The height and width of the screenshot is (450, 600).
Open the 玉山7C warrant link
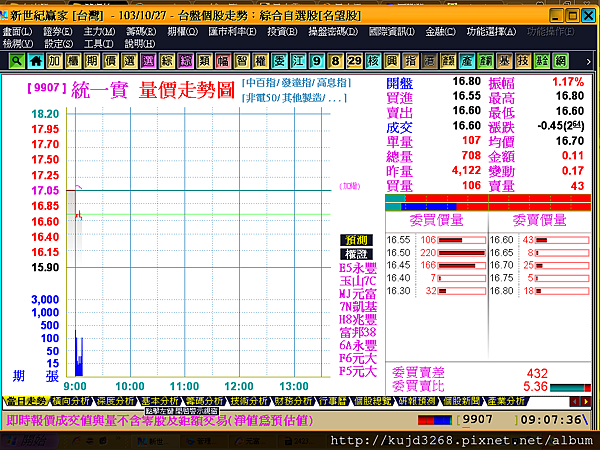tap(358, 280)
